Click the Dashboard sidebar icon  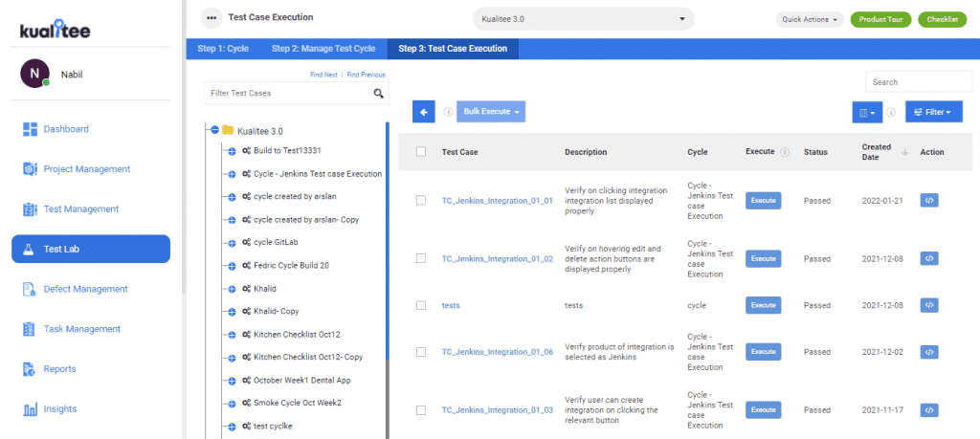[x=30, y=129]
